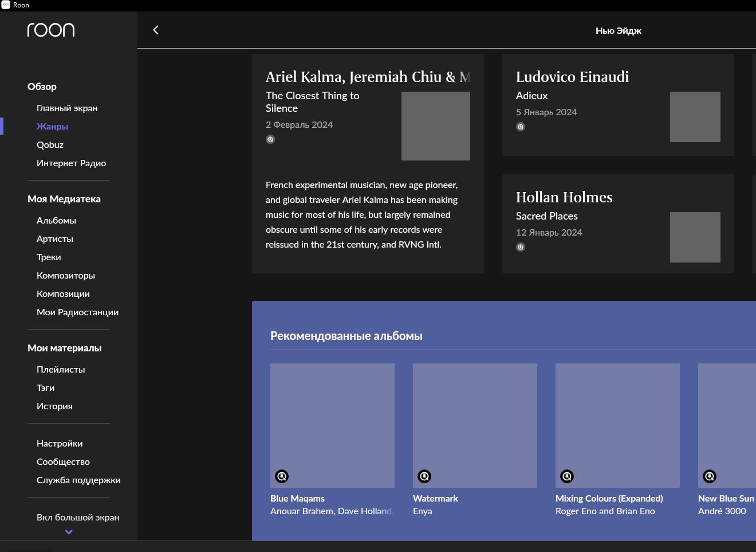Click Qobuz badge on Blue Maqams cover
Viewport: 756px width, 552px height.
point(282,476)
